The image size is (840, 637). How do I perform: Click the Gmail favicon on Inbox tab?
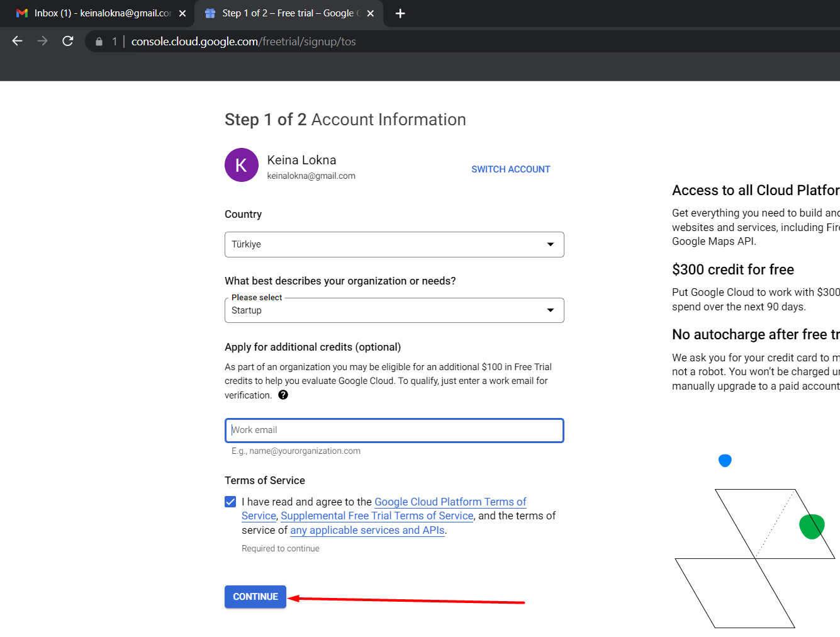pos(22,13)
